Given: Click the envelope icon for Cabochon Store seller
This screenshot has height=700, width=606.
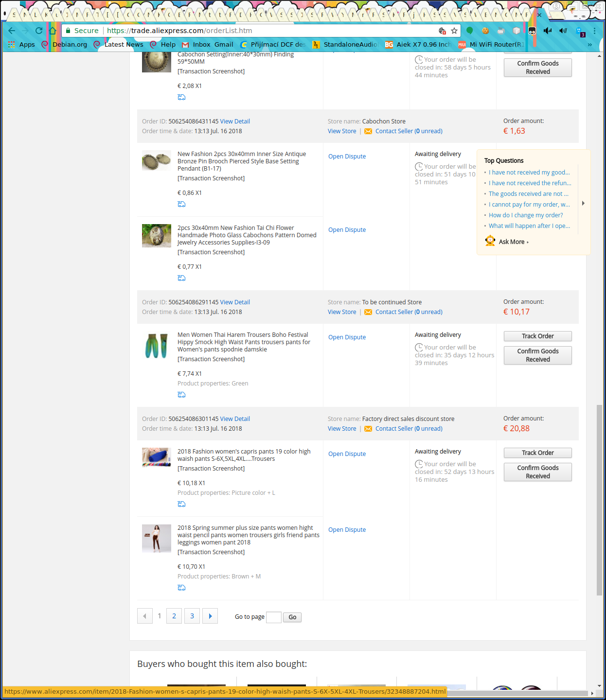Looking at the screenshot, I should (x=368, y=131).
